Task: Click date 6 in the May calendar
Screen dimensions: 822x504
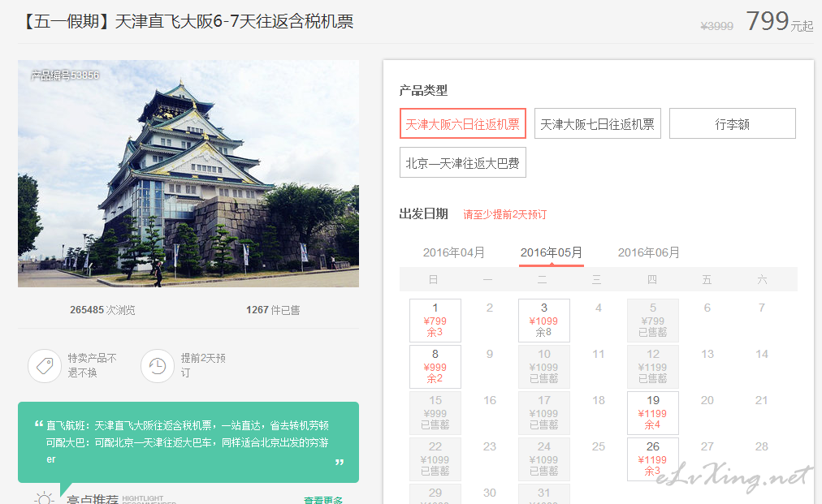Action: [707, 308]
